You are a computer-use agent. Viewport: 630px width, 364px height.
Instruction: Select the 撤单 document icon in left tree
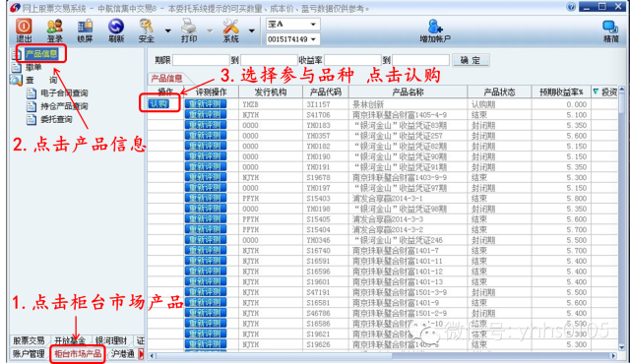16,67
